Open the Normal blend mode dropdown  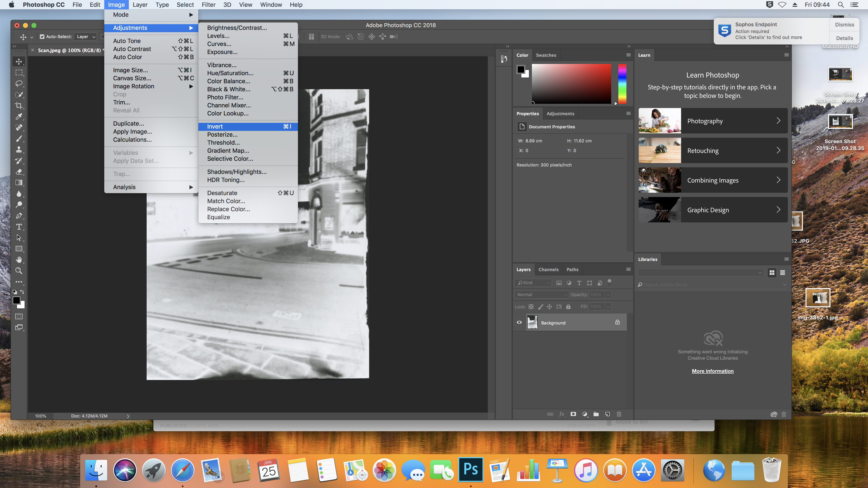(x=541, y=294)
